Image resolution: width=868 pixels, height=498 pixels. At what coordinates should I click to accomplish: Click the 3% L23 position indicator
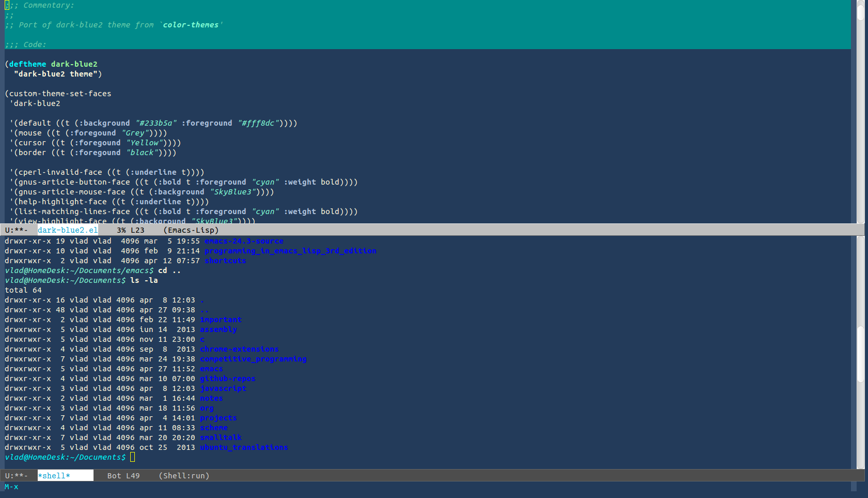[131, 230]
